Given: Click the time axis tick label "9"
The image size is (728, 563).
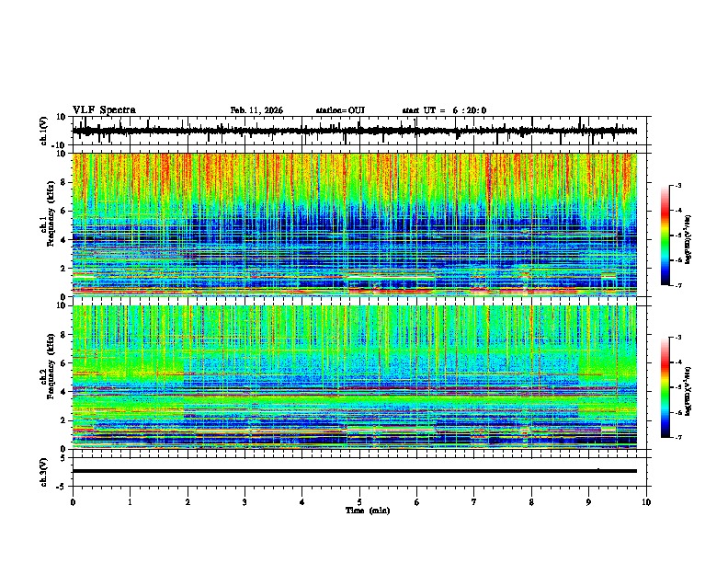Looking at the screenshot, I should tap(588, 502).
